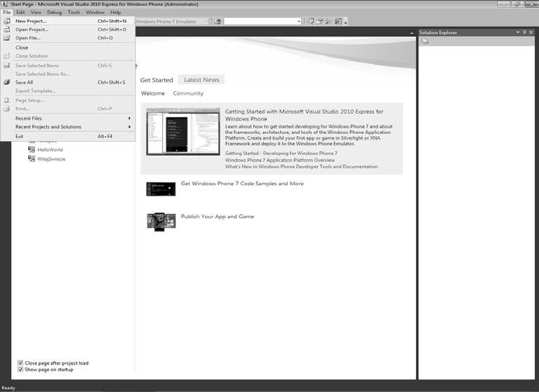Open the WitajSwiecie recent project
Viewport: 539px width, 392px height.
(x=51, y=158)
